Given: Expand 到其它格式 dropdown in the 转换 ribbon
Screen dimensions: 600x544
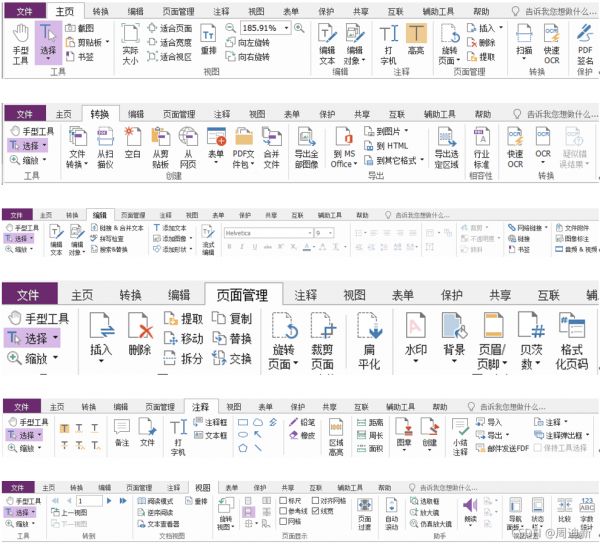Looking at the screenshot, I should pos(422,160).
